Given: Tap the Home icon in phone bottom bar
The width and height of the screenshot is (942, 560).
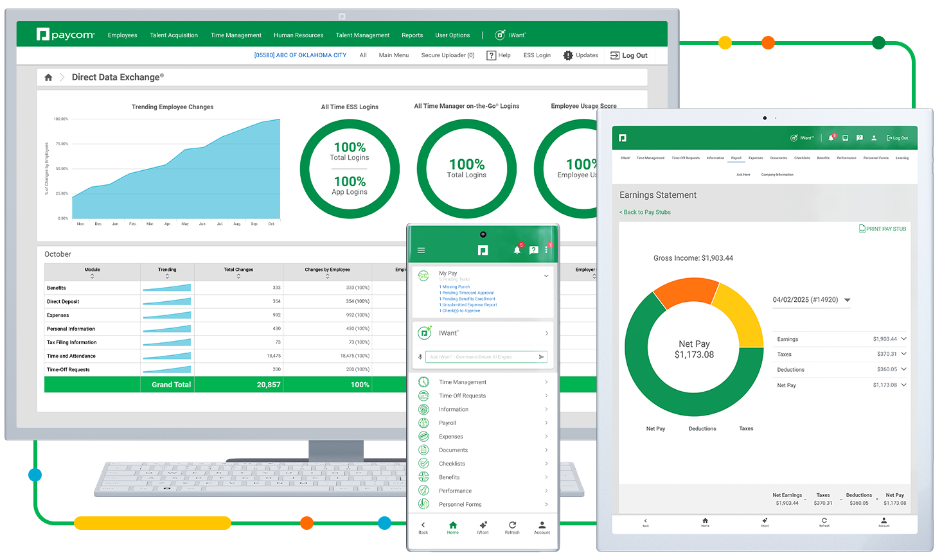Looking at the screenshot, I should click(x=453, y=525).
